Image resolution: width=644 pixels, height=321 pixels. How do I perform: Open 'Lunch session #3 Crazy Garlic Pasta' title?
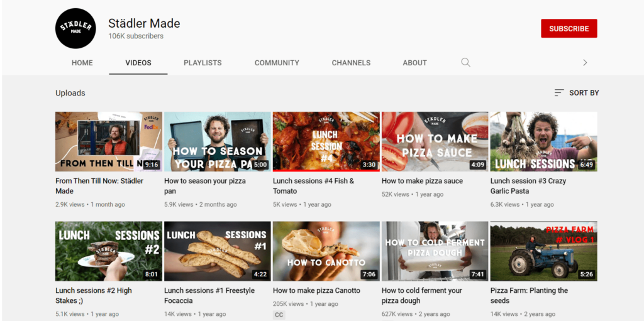[528, 186]
